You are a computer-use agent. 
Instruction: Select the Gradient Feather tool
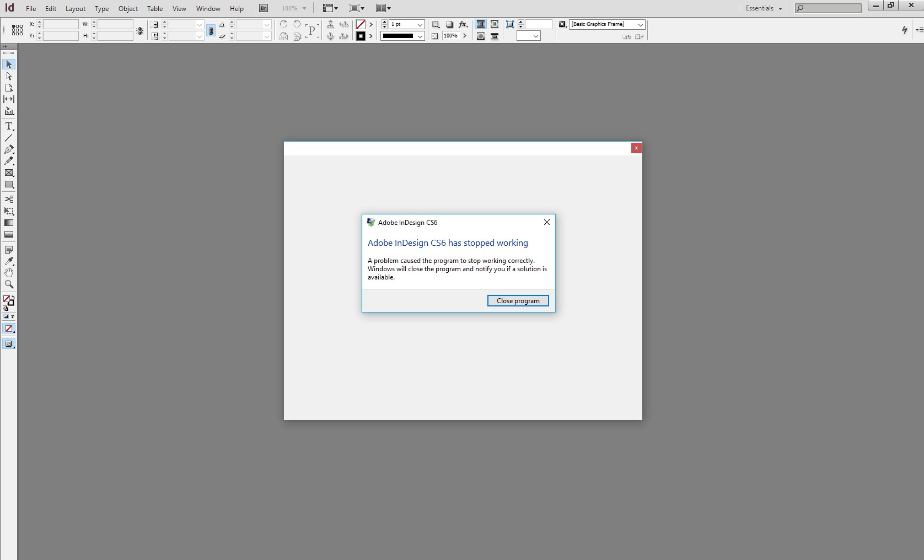9,234
